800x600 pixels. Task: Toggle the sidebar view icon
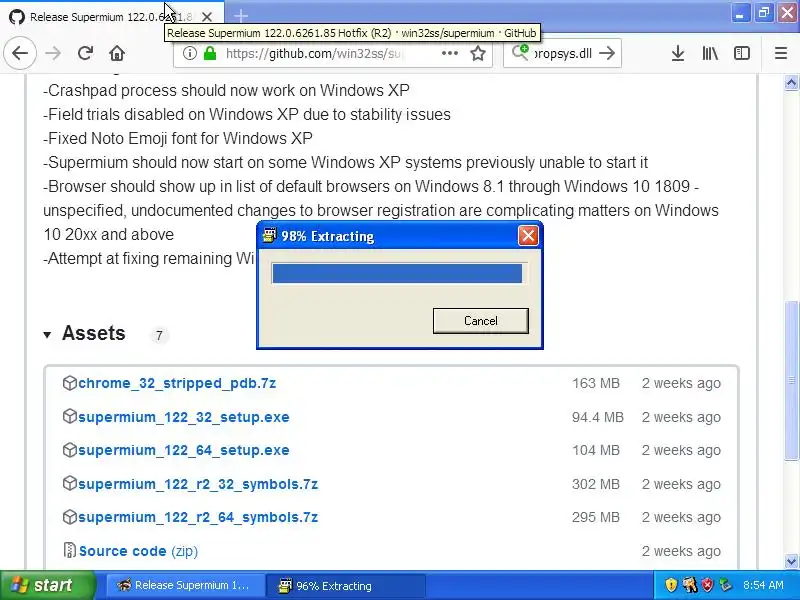(742, 53)
